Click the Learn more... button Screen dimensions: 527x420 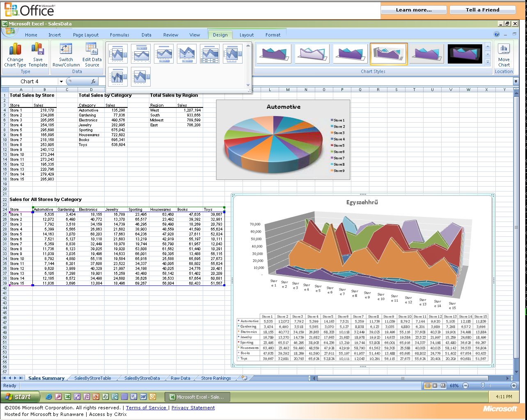click(414, 10)
